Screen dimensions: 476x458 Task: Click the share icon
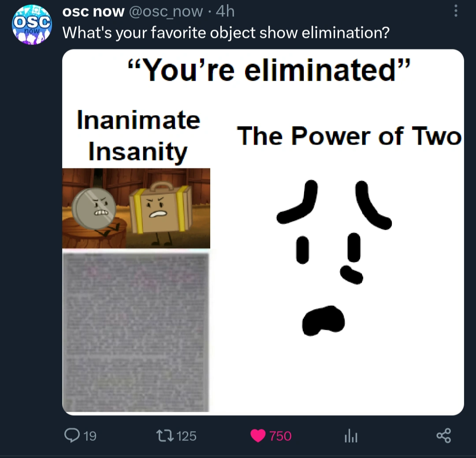(x=443, y=436)
